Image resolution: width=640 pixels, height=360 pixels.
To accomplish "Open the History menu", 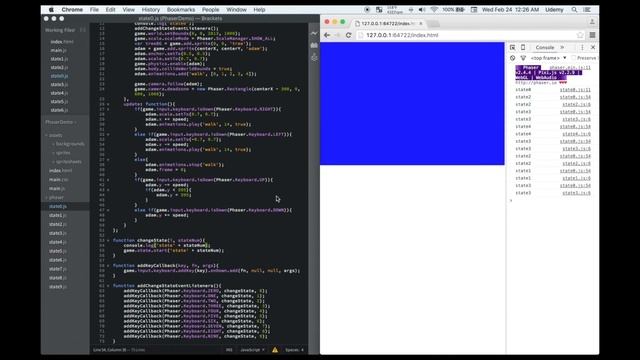I will (151, 9).
